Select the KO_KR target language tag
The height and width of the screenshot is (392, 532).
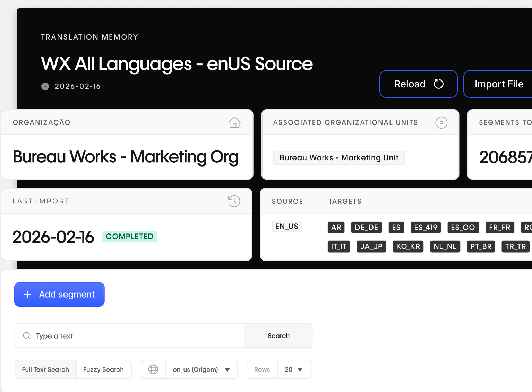tap(408, 247)
